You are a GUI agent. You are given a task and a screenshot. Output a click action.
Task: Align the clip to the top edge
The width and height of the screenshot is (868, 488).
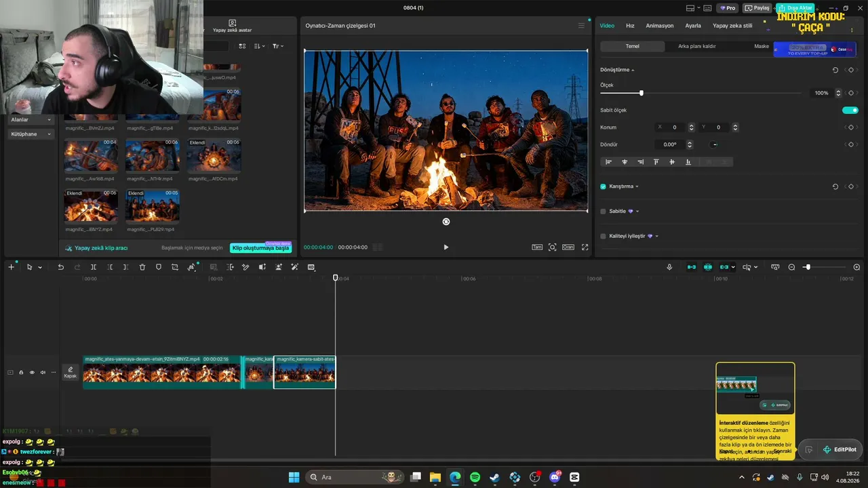[x=656, y=162]
